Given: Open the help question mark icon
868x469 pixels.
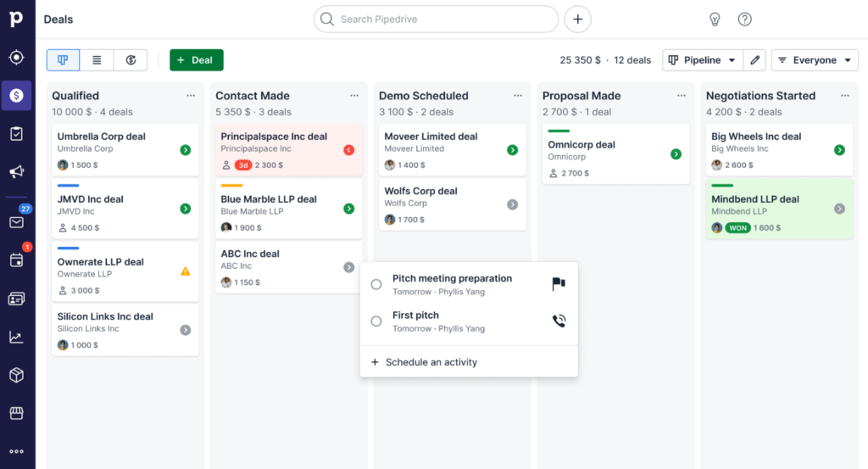Looking at the screenshot, I should coord(744,20).
